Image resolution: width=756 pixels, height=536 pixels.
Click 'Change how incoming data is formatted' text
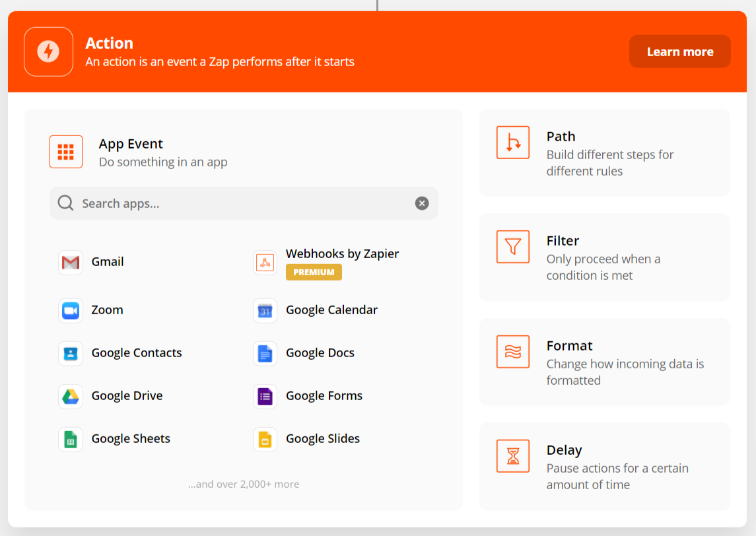tap(625, 372)
